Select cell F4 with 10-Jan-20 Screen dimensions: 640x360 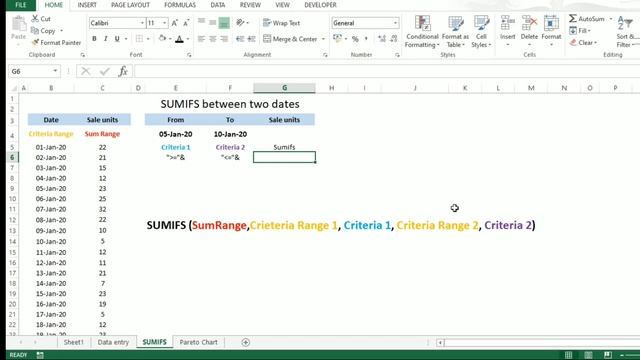point(230,134)
